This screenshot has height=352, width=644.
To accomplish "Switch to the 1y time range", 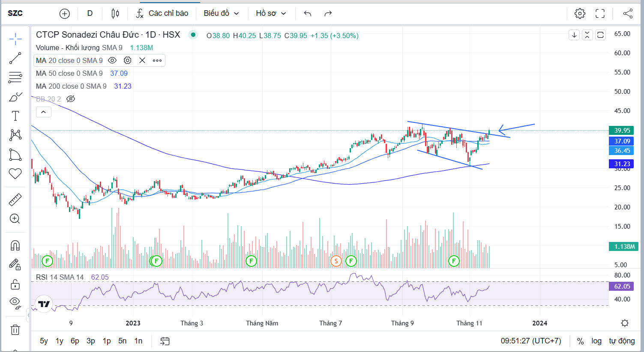I will (x=59, y=341).
